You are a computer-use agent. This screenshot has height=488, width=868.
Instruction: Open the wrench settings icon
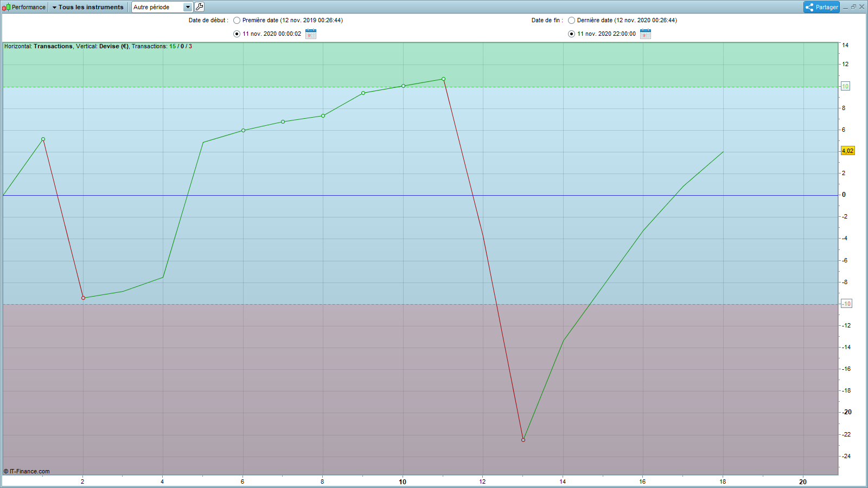tap(199, 7)
